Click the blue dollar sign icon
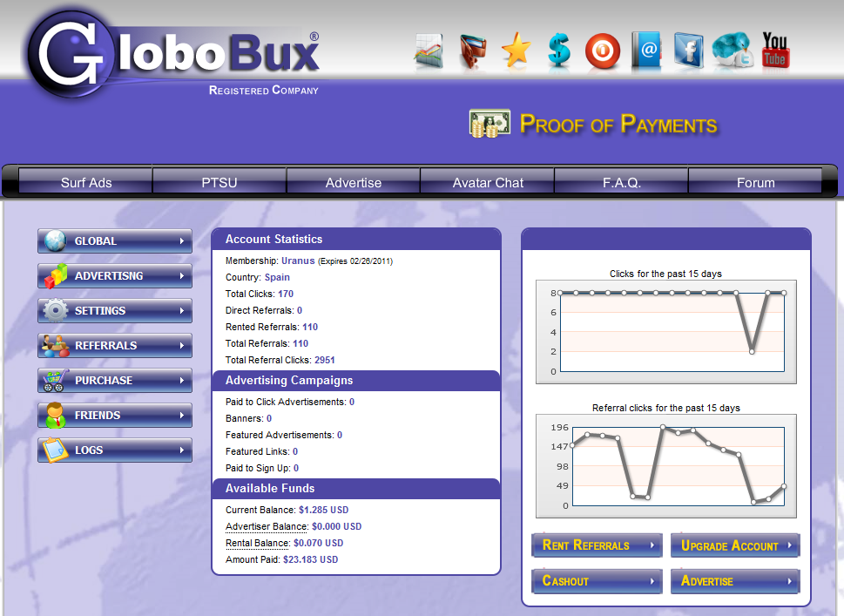Screen dimensions: 844x616 click(x=559, y=50)
